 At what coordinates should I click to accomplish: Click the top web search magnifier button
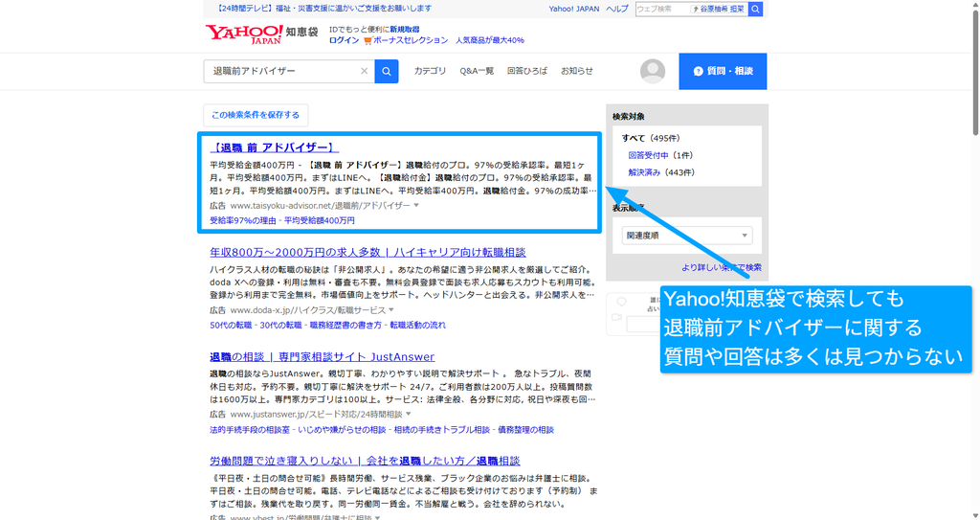click(755, 9)
